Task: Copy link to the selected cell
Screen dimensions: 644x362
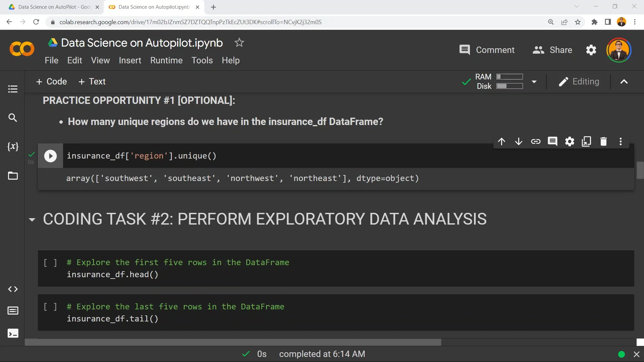Action: pos(536,141)
